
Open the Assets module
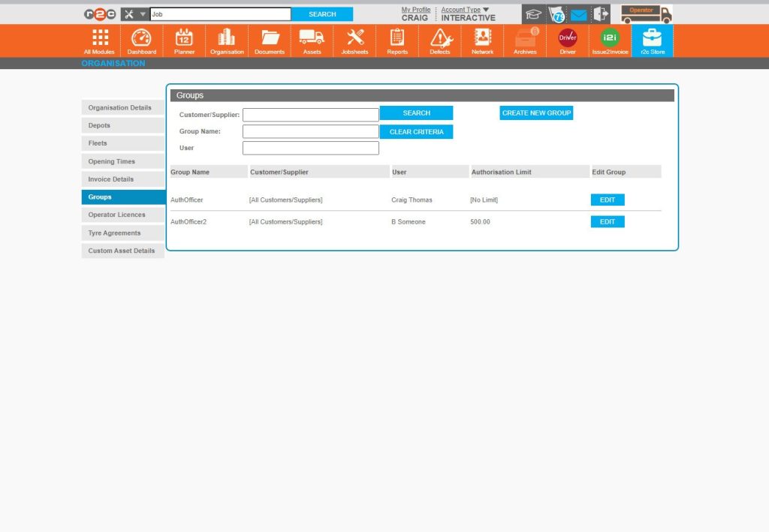click(311, 41)
